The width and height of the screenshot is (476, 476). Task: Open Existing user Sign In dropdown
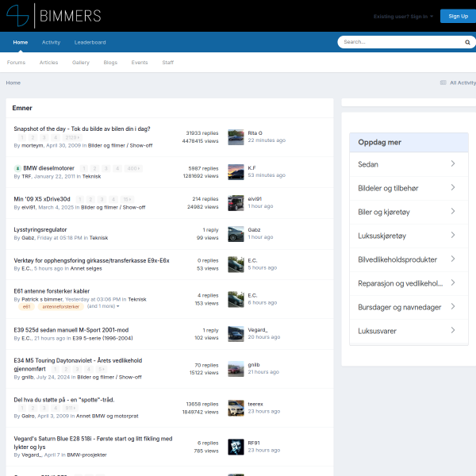click(x=403, y=17)
